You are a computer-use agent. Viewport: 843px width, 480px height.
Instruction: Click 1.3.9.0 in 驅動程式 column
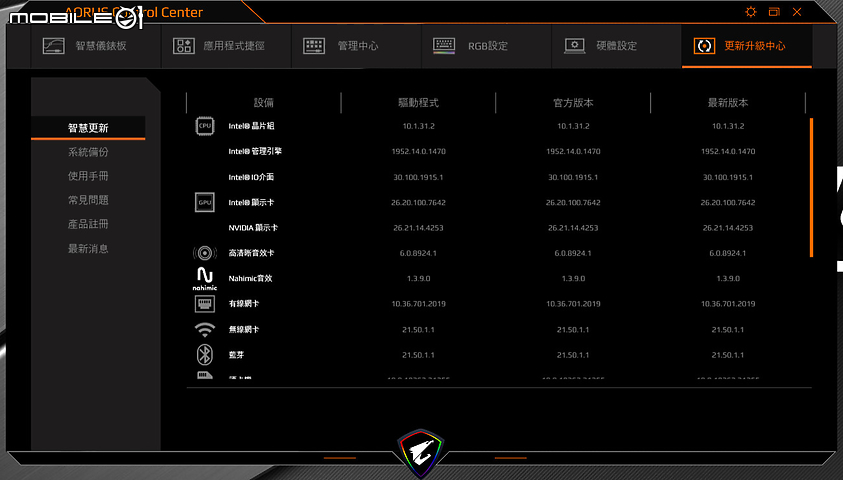click(418, 278)
